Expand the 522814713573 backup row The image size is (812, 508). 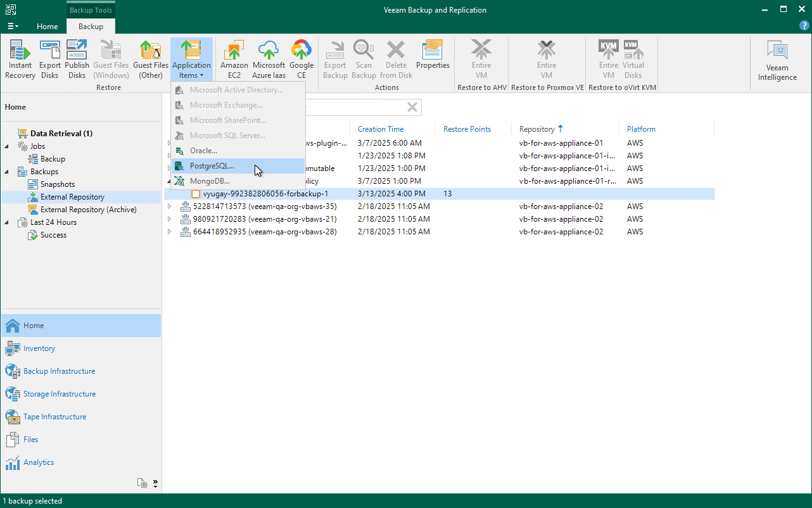click(169, 206)
